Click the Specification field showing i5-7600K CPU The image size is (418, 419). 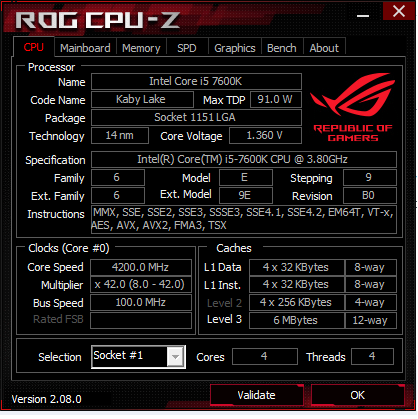[x=244, y=159]
